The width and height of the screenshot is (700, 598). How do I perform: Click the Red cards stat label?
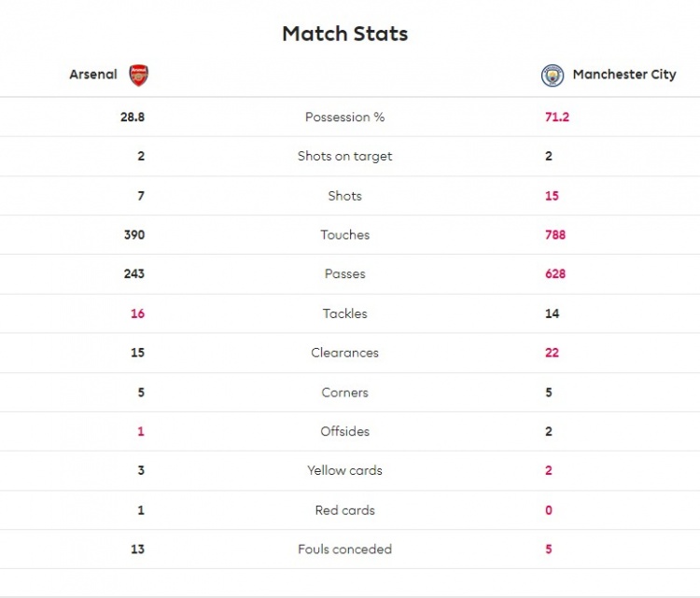click(344, 510)
